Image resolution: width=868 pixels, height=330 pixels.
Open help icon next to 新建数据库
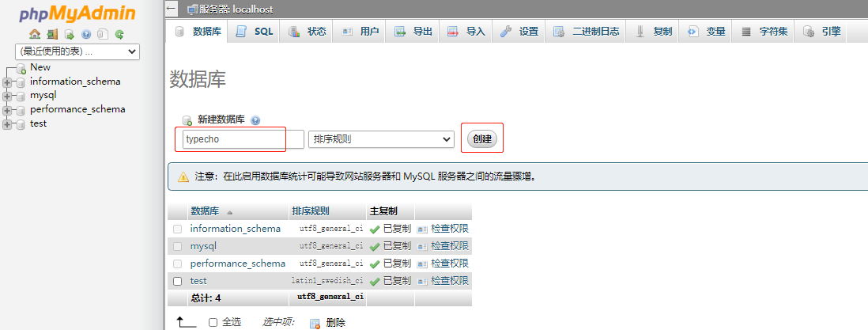[255, 120]
